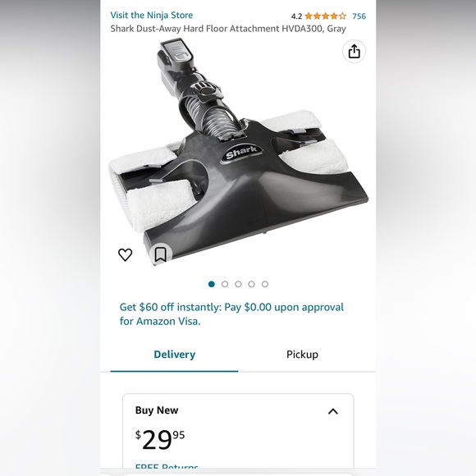Viewport: 476px width, 476px height.
Task: Click the product title text
Action: coord(228,29)
